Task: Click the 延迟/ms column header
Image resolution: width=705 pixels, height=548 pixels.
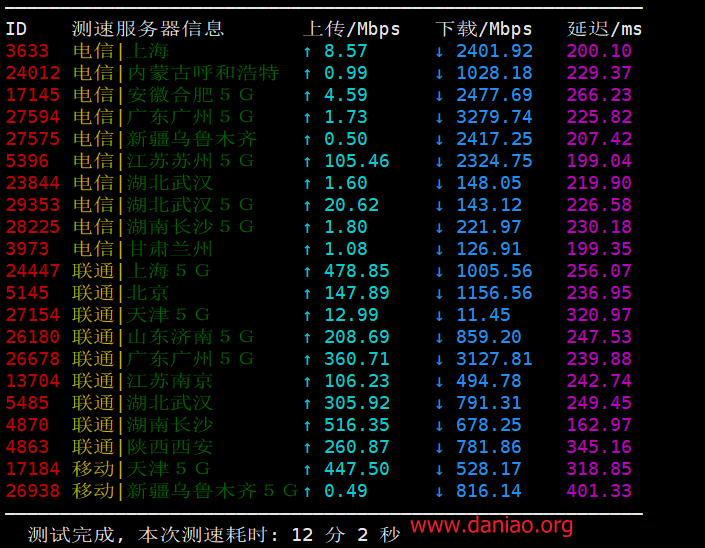Action: pyautogui.click(x=604, y=29)
